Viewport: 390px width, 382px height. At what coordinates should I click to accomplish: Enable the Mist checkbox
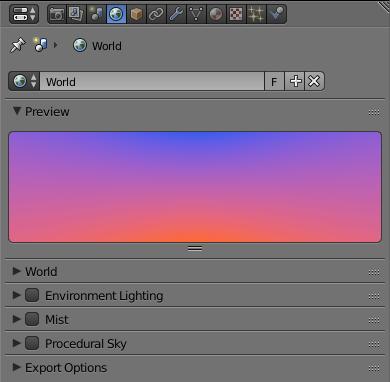point(32,319)
